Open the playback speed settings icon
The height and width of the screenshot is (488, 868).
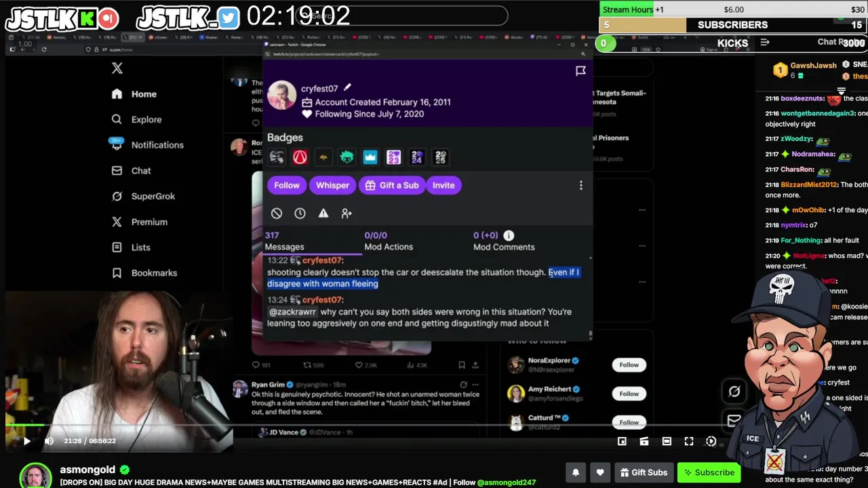(x=711, y=441)
